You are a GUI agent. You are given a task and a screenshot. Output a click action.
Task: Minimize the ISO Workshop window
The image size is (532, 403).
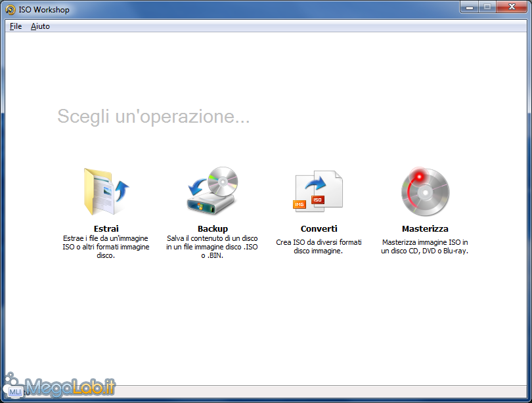(470, 7)
